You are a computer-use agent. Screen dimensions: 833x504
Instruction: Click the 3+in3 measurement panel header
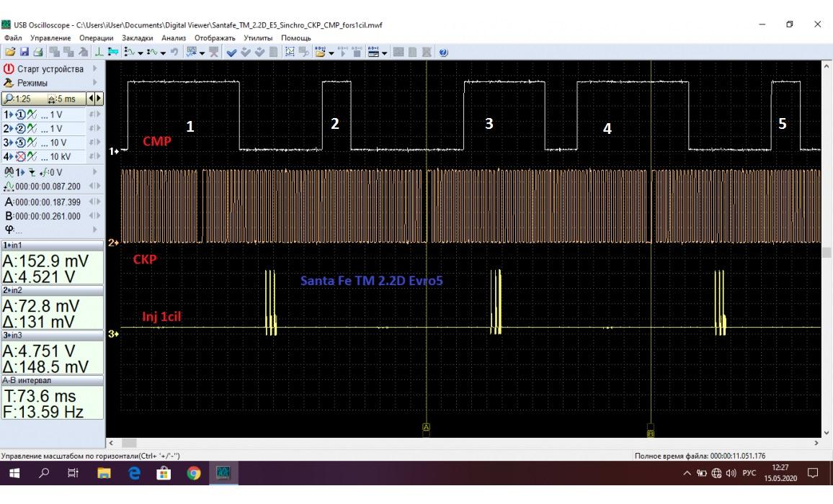[x=52, y=335]
